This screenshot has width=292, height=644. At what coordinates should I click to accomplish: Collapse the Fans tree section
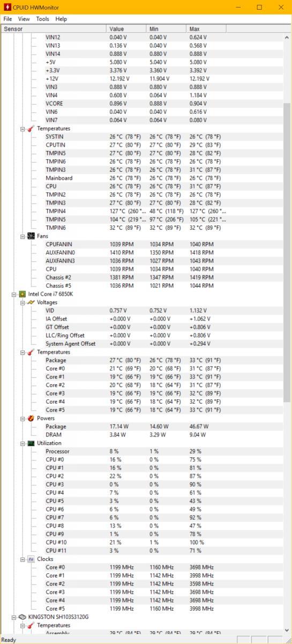coord(23,236)
